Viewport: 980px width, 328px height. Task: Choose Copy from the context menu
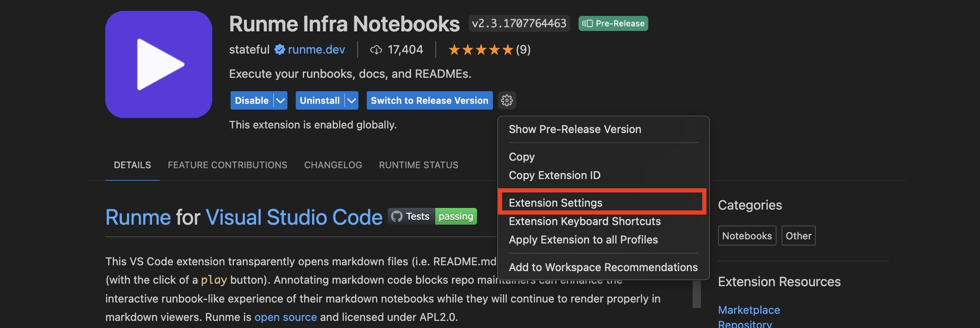pos(603,157)
